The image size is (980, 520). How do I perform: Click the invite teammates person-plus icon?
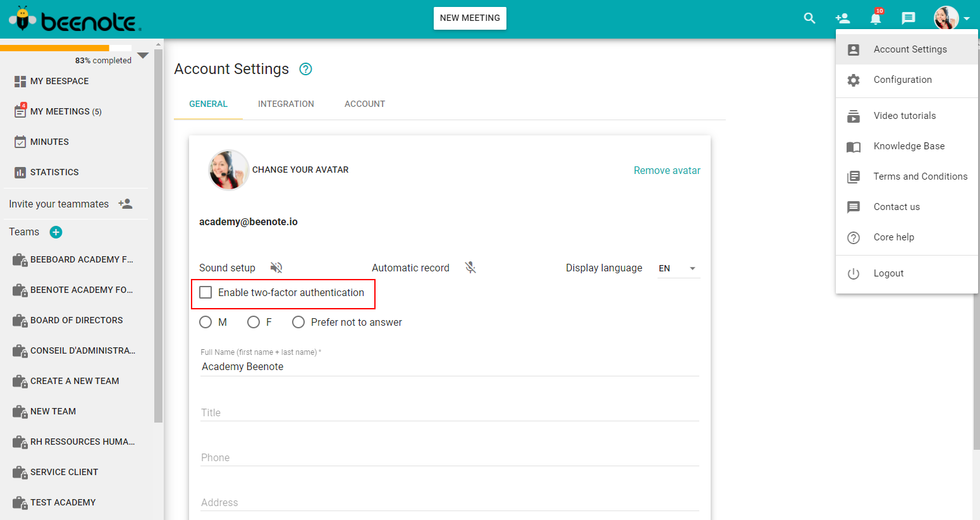125,204
